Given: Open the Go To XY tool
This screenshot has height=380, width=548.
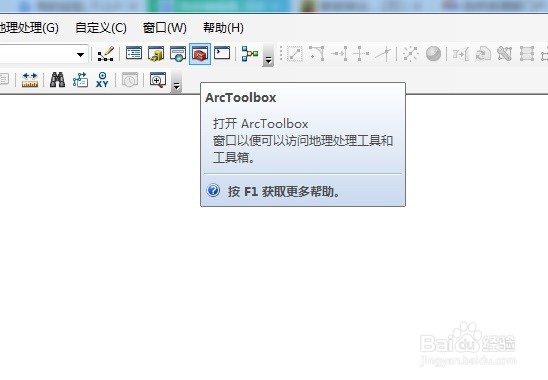Looking at the screenshot, I should 102,80.
